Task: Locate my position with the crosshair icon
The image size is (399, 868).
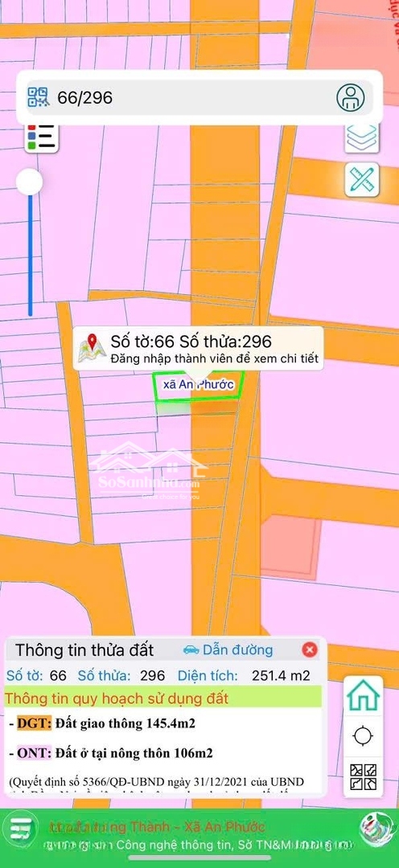Action: pos(363,736)
